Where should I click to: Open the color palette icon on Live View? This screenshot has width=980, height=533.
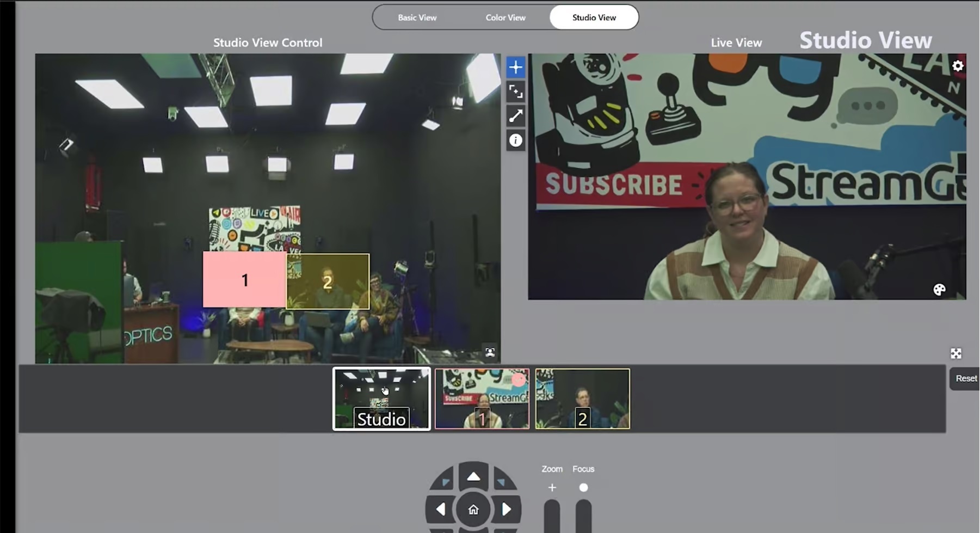point(939,290)
